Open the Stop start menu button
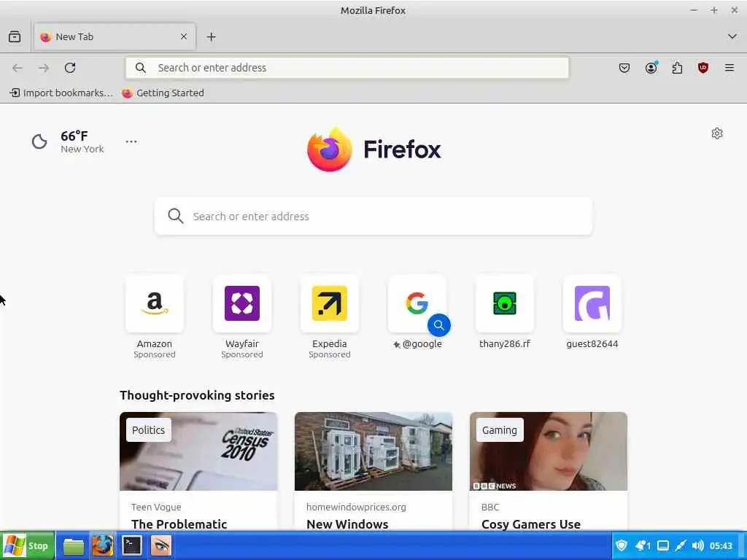Screen dimensions: 747x560 tap(27, 545)
